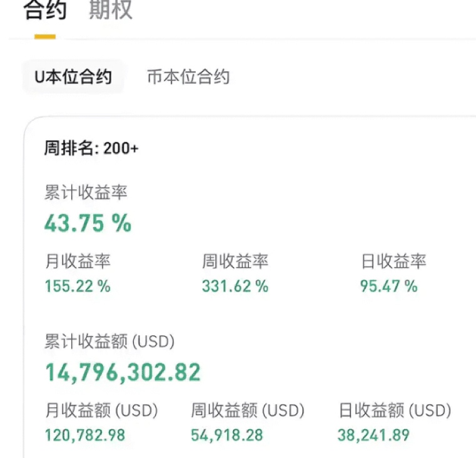Switch to 币本位合约 sub-tab
This screenshot has width=476, height=458.
[x=188, y=77]
